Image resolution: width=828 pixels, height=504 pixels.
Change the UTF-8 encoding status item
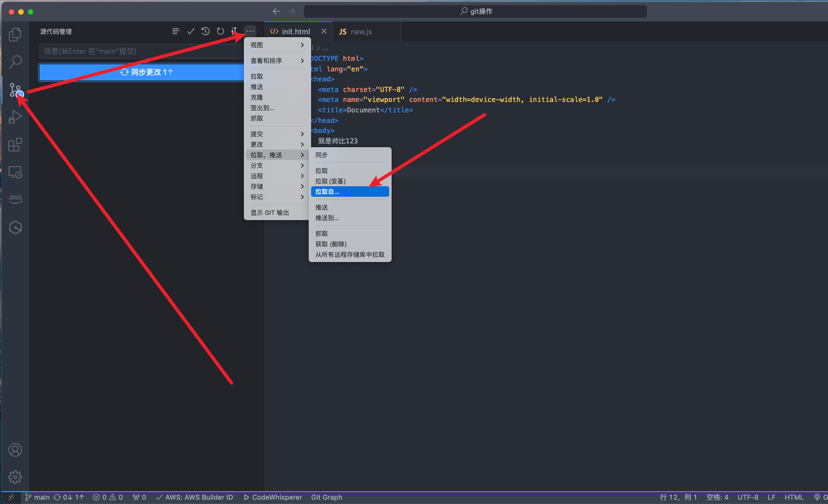pos(748,497)
